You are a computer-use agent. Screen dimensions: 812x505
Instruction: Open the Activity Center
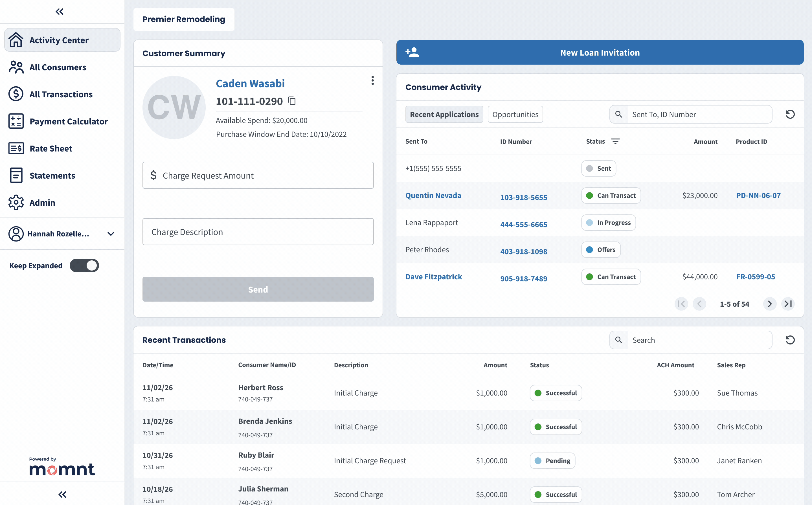[x=59, y=40]
